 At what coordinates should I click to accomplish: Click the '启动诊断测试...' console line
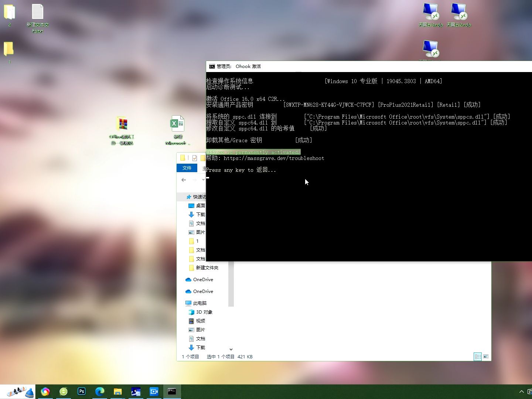228,87
